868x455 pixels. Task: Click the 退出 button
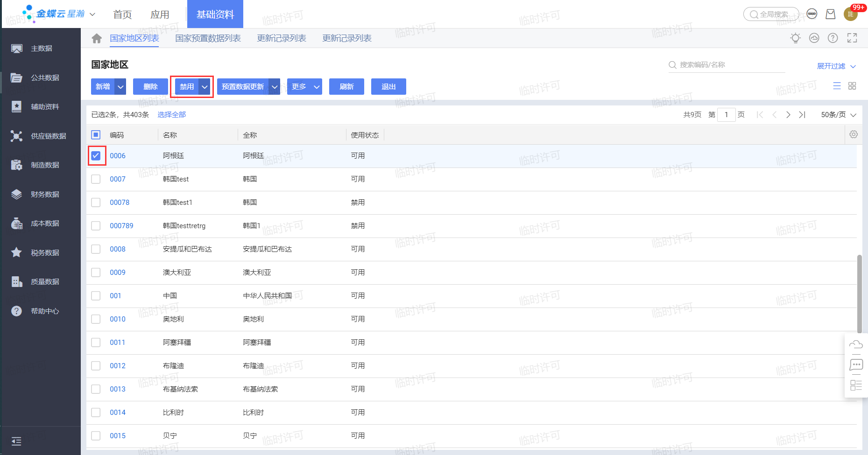point(388,87)
